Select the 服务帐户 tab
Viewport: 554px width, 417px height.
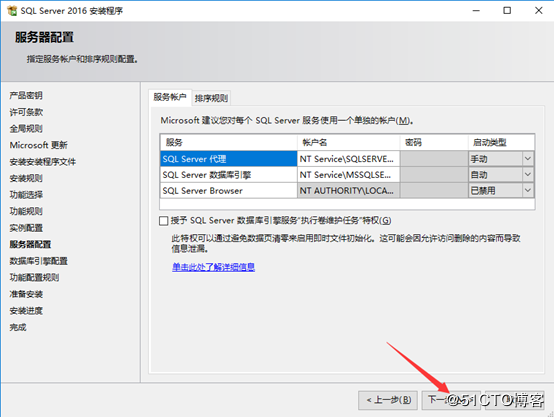(x=170, y=97)
